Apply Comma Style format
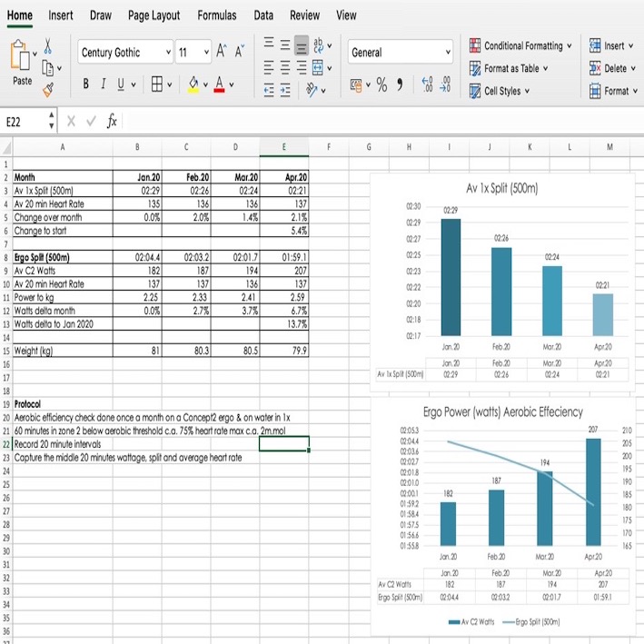This screenshot has height=644, width=644. coord(400,84)
